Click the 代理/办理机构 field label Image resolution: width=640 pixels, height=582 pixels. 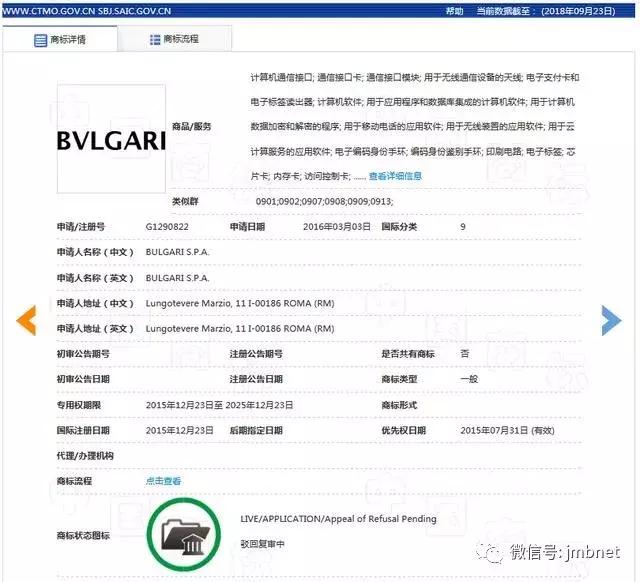point(85,455)
